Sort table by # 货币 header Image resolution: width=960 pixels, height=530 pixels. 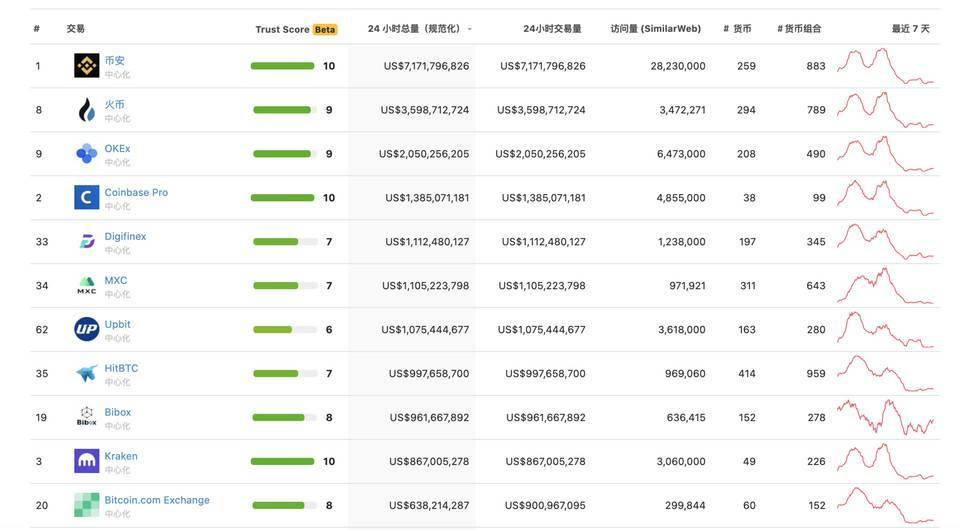[x=737, y=29]
